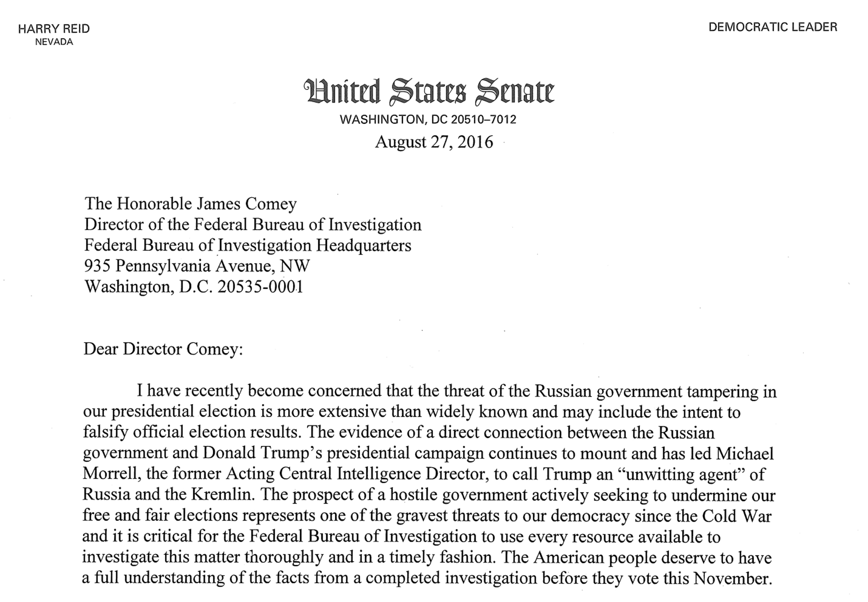Click the NEVADA label under Harry Reid

[54, 42]
